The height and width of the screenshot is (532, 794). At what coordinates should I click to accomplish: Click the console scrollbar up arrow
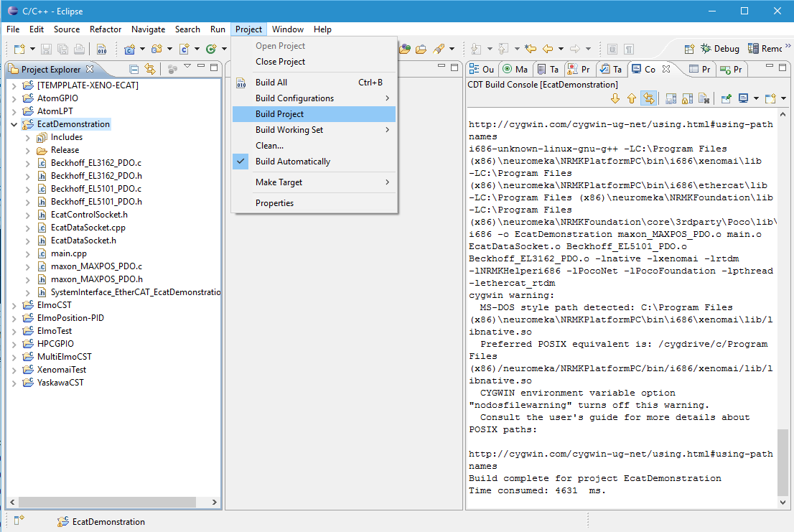pos(783,114)
